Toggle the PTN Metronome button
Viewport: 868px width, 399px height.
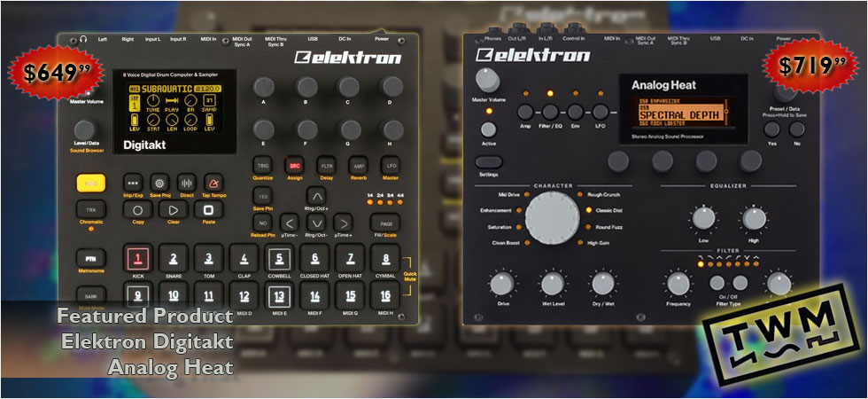90,257
